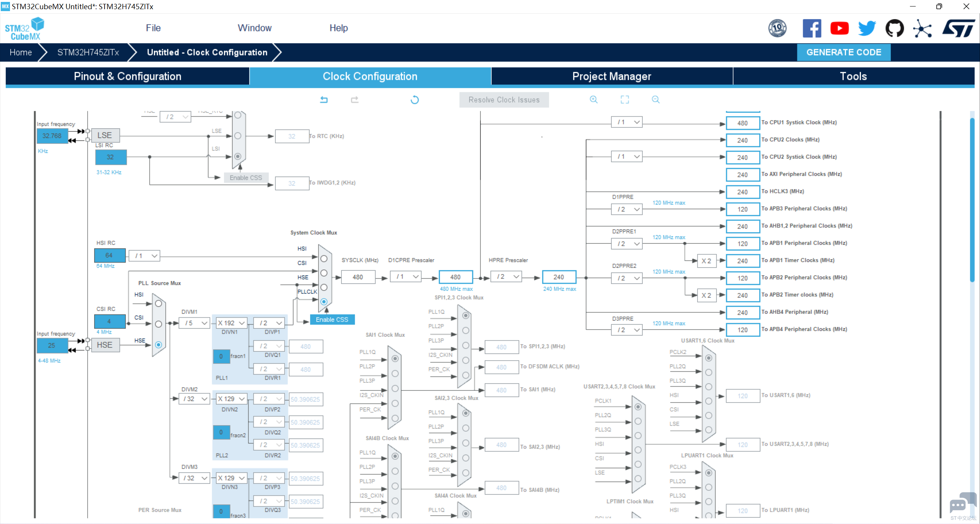Screen dimensions: 980x524
Task: Open the Help menu
Action: tap(339, 28)
